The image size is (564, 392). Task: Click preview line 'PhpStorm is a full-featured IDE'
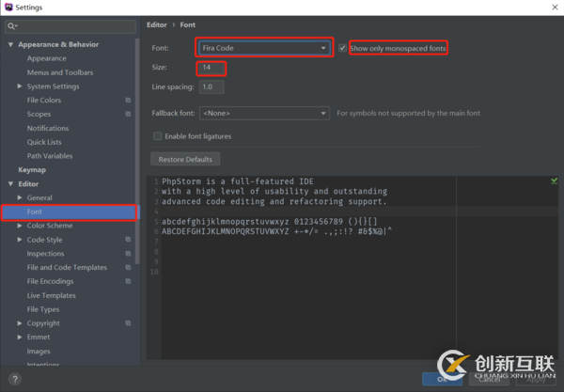coord(238,181)
